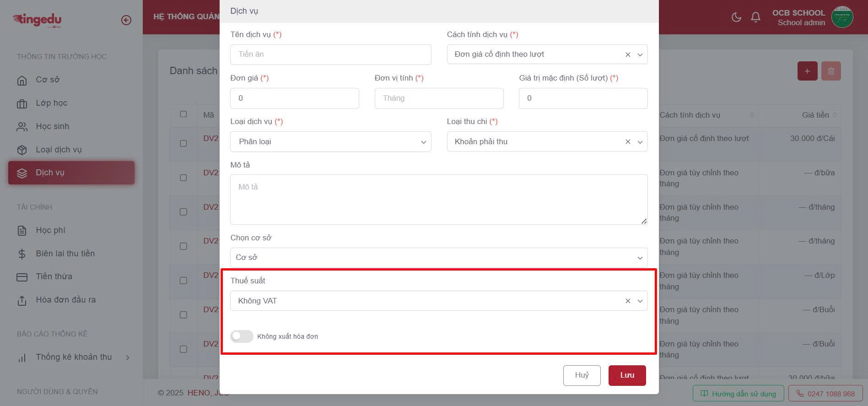This screenshot has width=868, height=406.
Task: Open the Loại dịch vụ dropdown
Action: (330, 142)
